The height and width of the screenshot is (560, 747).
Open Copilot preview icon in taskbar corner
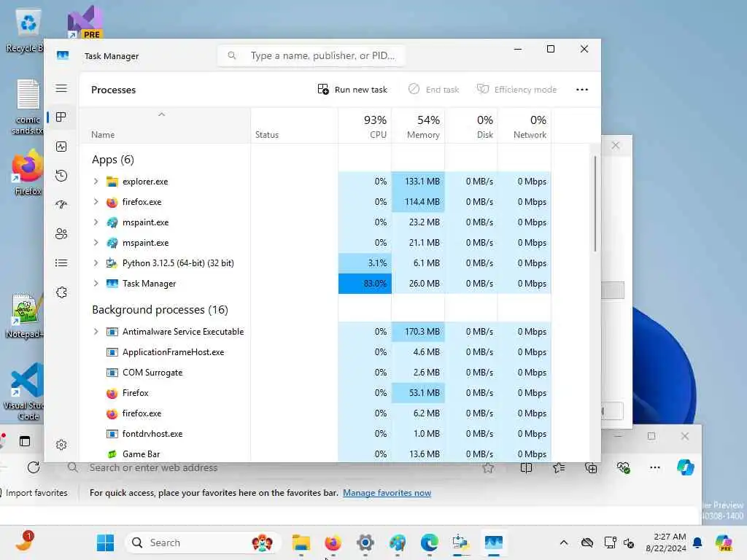[724, 542]
